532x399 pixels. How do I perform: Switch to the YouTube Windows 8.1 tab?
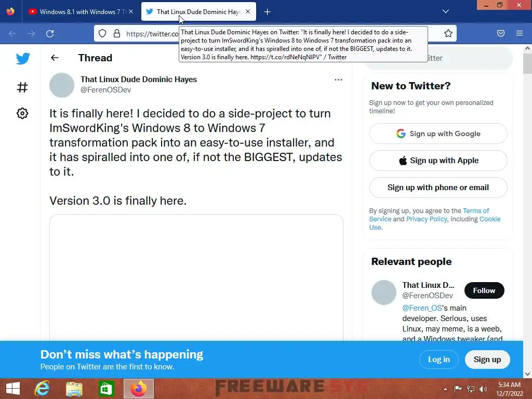(x=81, y=11)
